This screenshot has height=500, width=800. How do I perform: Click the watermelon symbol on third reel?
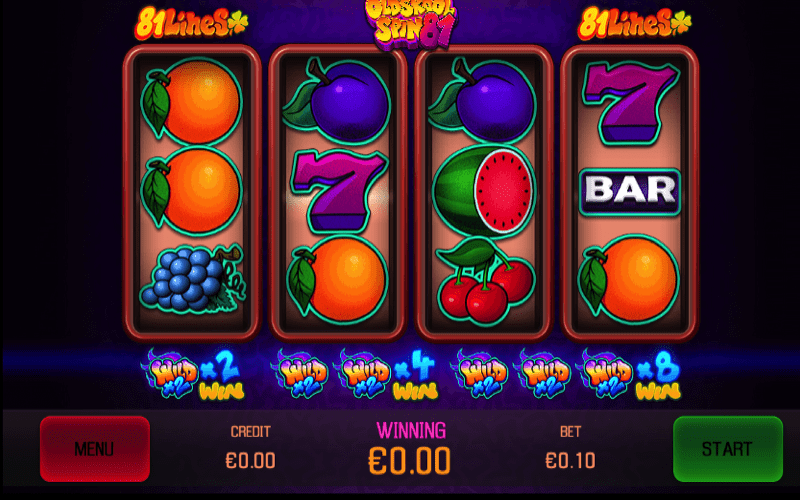(484, 190)
